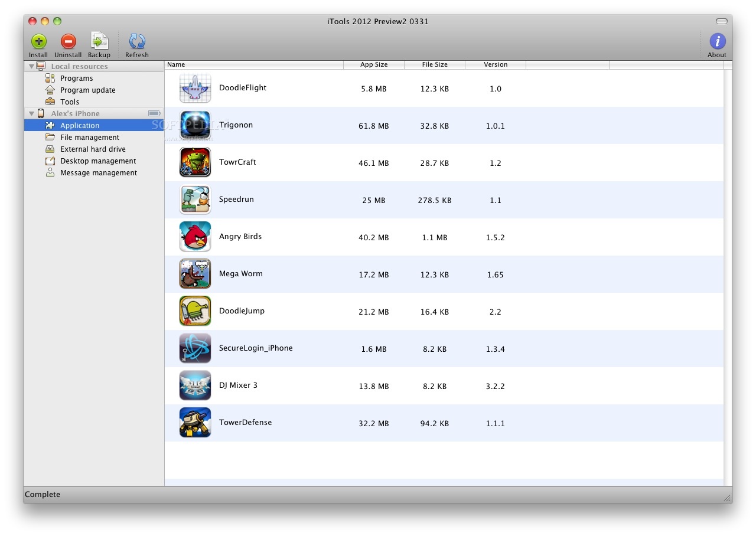Open Program update in the sidebar
The height and width of the screenshot is (536, 756).
[x=87, y=90]
